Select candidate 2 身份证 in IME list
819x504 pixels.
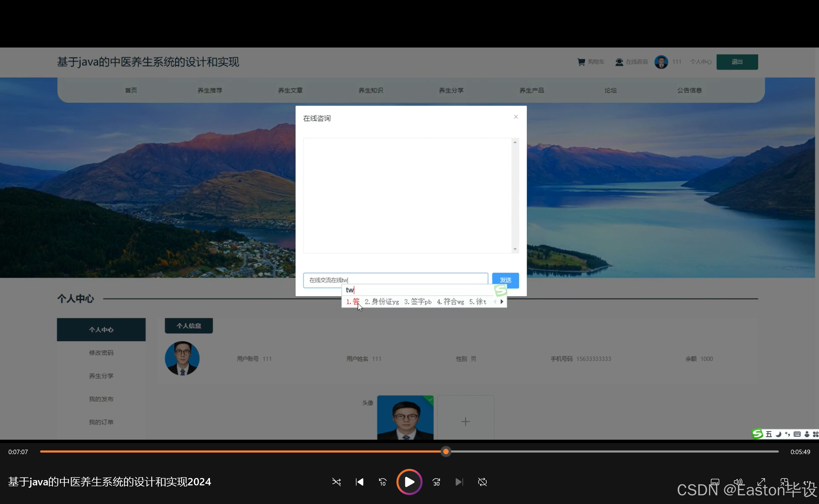click(381, 302)
